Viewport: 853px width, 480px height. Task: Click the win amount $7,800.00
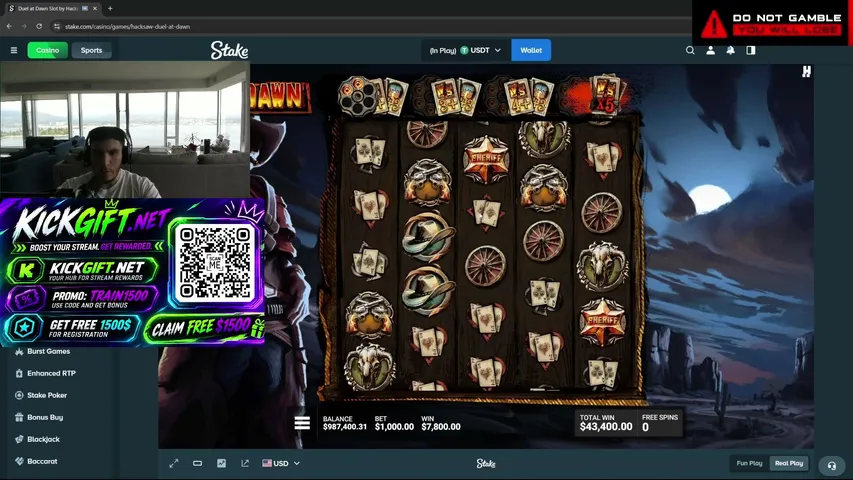[441, 427]
